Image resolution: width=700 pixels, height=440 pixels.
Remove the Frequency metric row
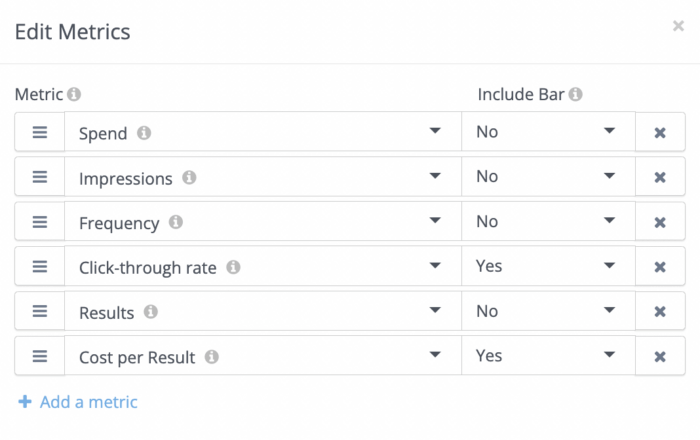click(660, 222)
